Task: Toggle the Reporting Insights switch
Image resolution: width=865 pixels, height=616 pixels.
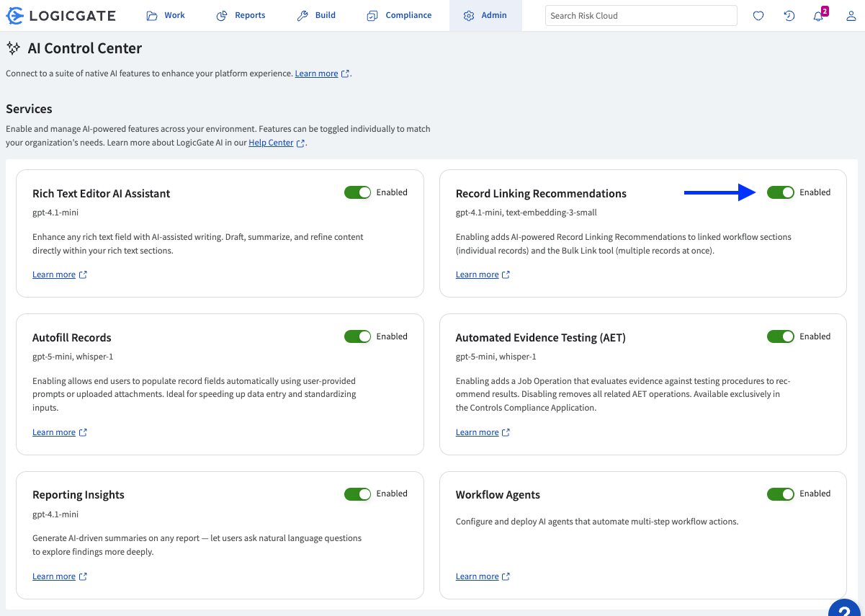Action: (357, 494)
